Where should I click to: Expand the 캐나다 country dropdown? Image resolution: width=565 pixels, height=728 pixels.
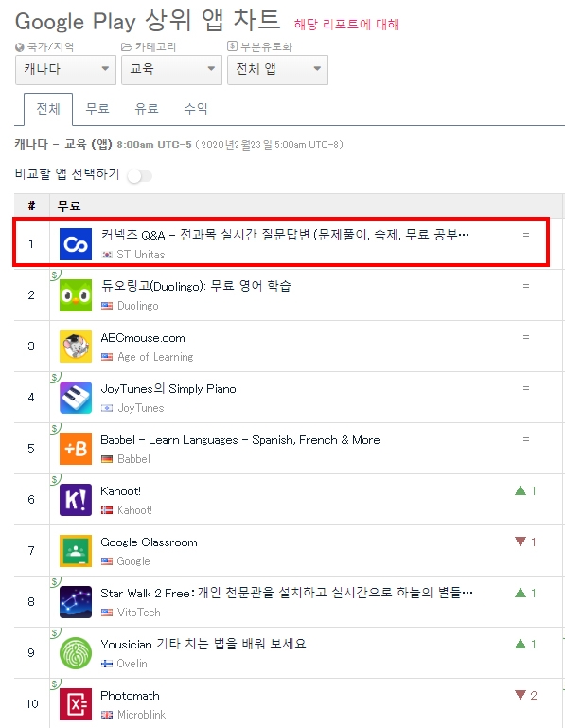point(65,70)
